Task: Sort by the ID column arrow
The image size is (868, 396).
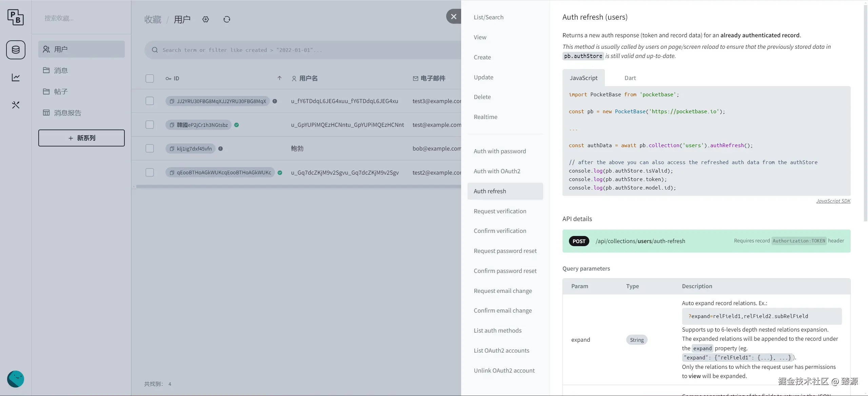Action: [279, 78]
